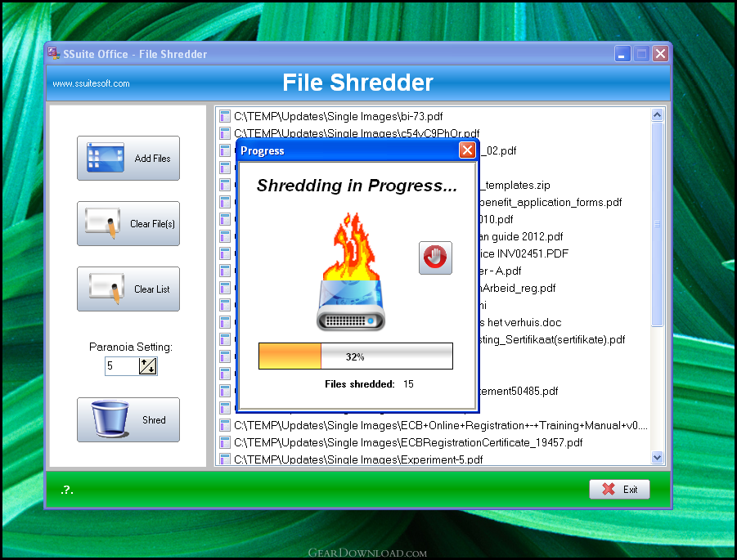This screenshot has width=737, height=560.
Task: Select the ECBRegistrationCertificate_19457.pdf entry
Action: coord(408,442)
